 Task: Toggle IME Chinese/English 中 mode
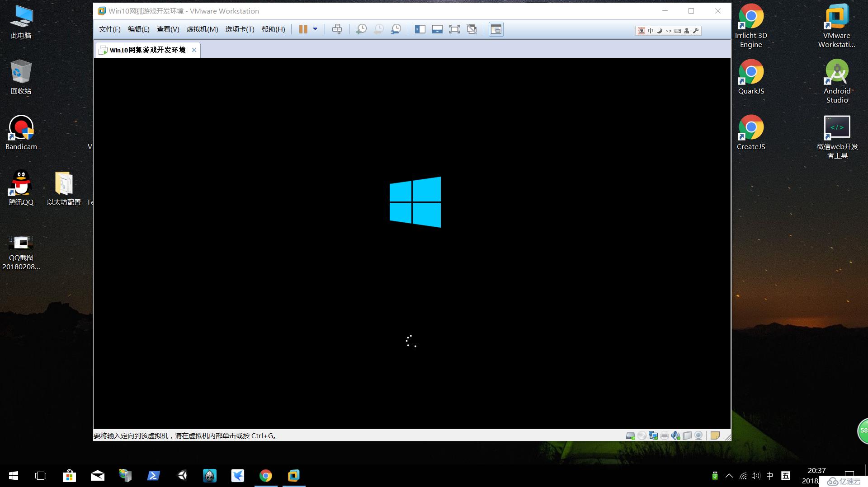651,31
